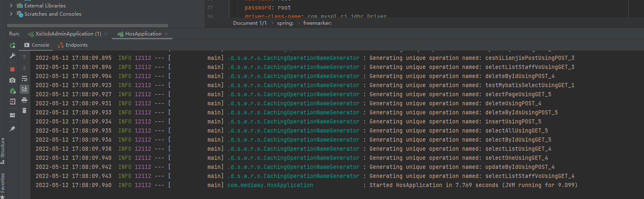
Task: Click the camera thread dump icon
Action: point(12,80)
